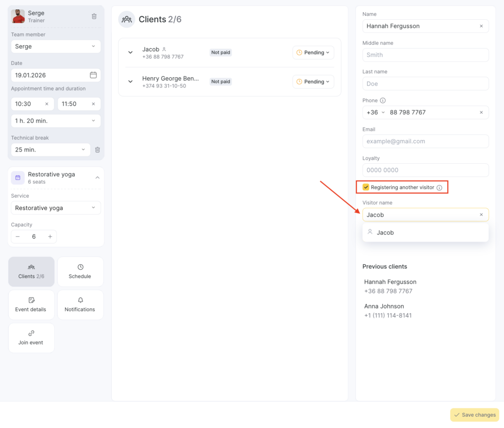Clear the Jacob visitor name field
This screenshot has height=428, width=504.
[x=481, y=215]
